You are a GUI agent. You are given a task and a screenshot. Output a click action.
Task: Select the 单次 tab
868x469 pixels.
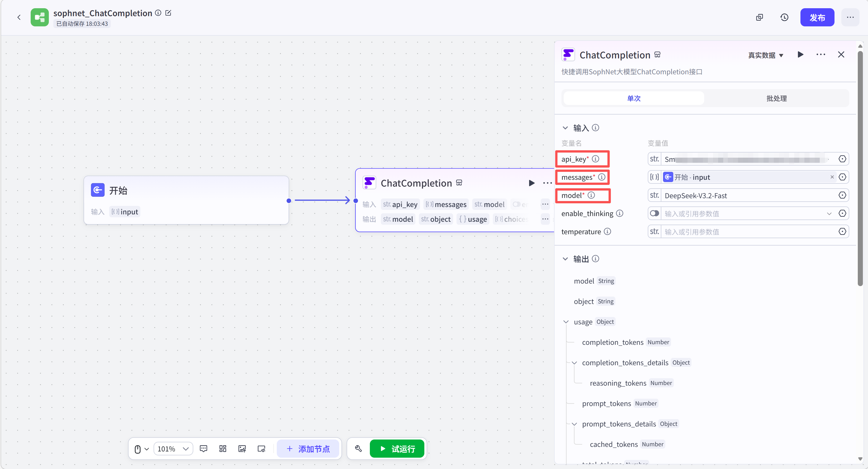[634, 98]
